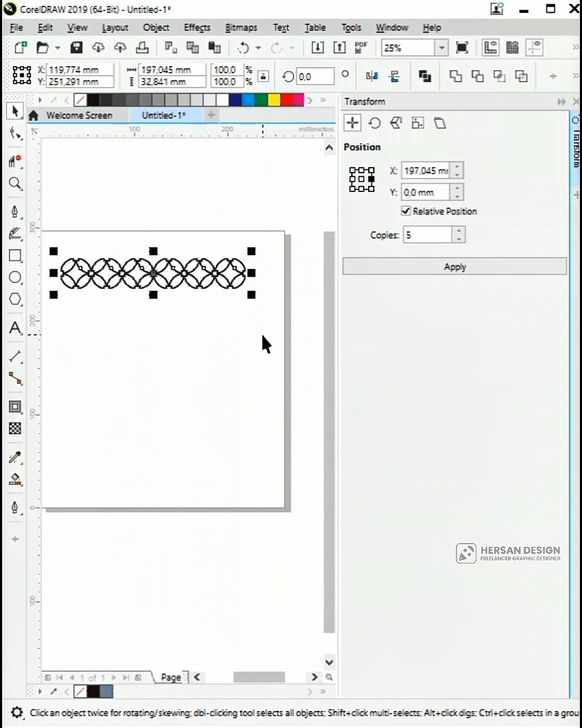Open the Bitmaps menu

[241, 28]
